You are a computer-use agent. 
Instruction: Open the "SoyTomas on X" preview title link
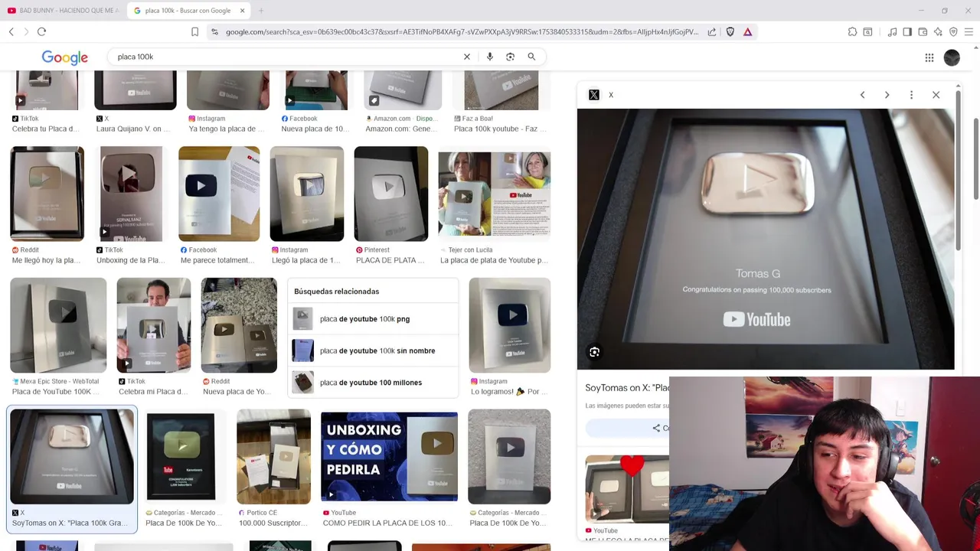[x=627, y=388]
